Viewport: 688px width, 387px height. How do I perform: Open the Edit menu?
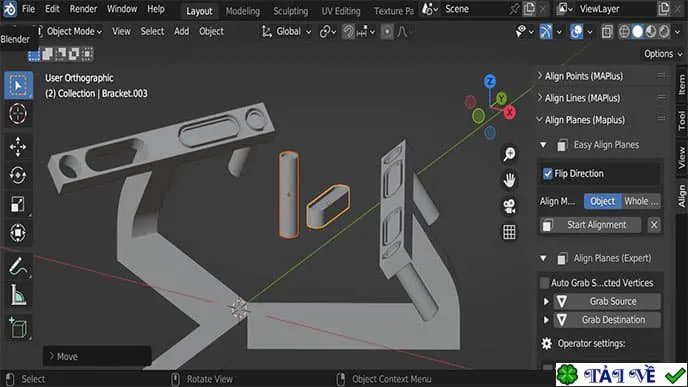[x=52, y=9]
